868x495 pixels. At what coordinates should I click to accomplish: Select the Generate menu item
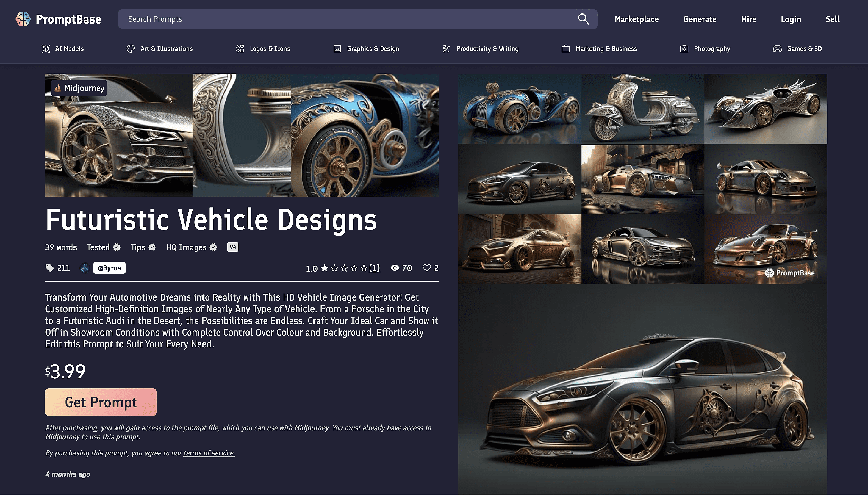pyautogui.click(x=700, y=18)
